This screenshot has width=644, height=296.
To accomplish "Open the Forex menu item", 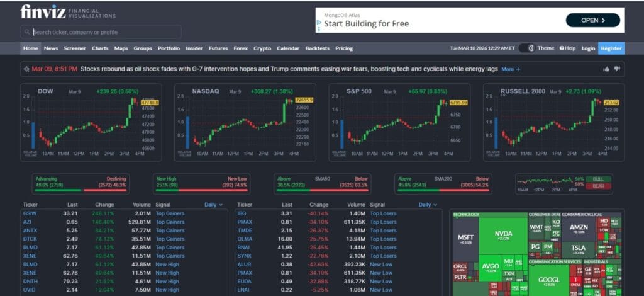I will coord(241,48).
